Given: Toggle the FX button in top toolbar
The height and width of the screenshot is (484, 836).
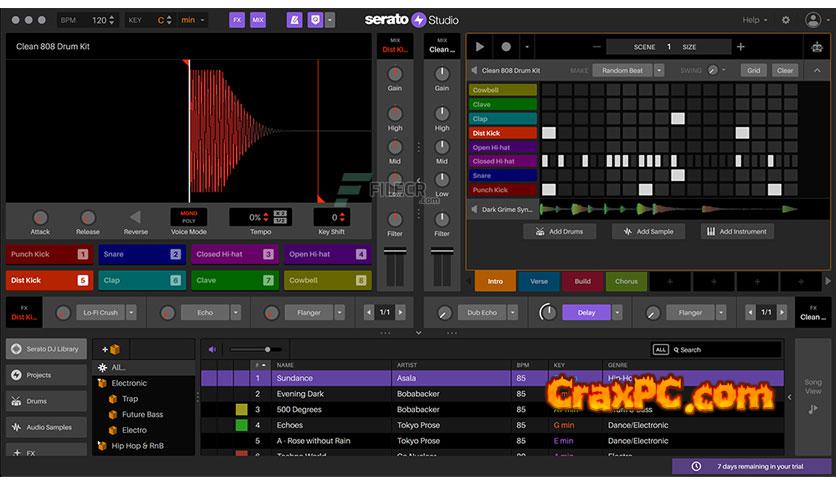Looking at the screenshot, I should click(x=237, y=20).
